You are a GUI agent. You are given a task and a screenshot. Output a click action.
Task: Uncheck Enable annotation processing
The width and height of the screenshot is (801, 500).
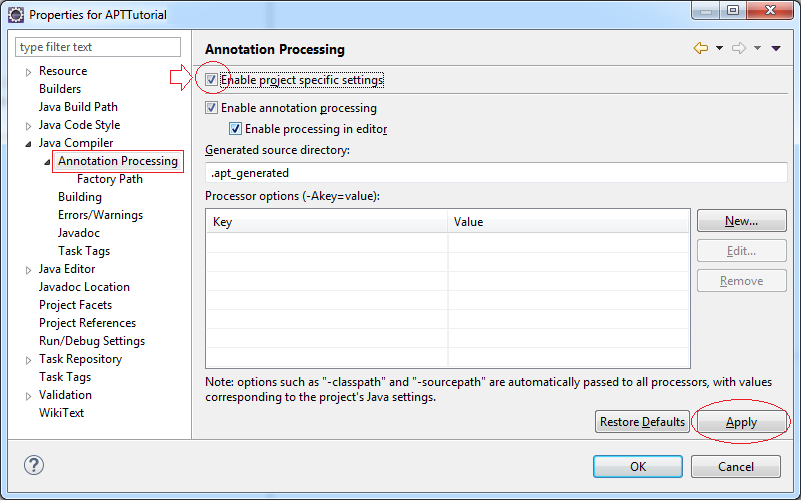point(211,108)
